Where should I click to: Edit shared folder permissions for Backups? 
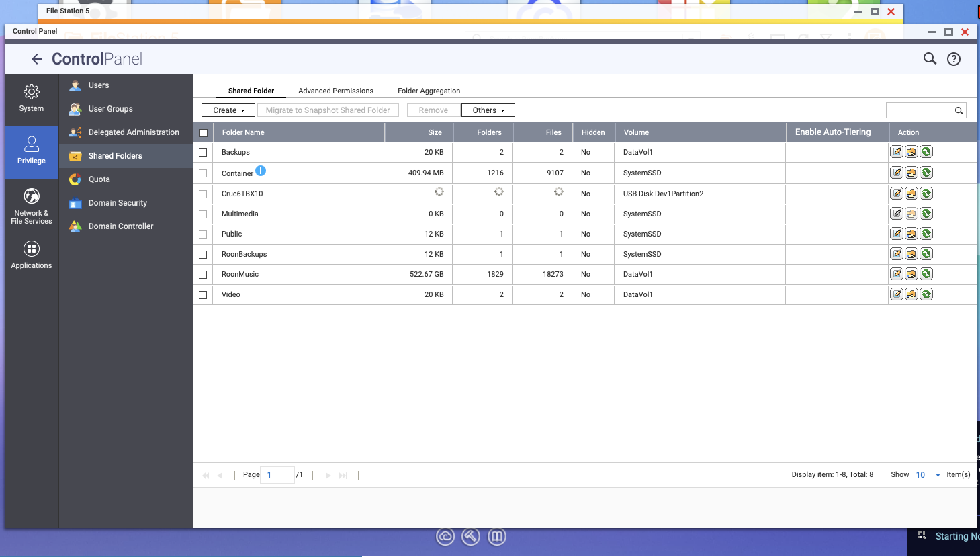[x=911, y=152]
